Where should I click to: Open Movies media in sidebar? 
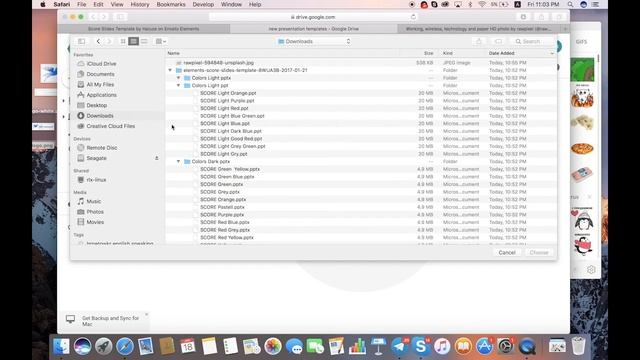95,222
